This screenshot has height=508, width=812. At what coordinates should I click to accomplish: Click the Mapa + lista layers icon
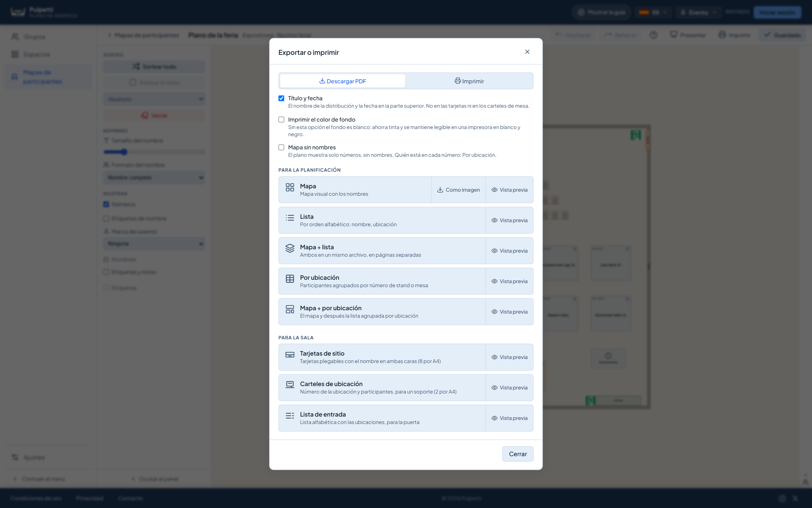pyautogui.click(x=290, y=248)
